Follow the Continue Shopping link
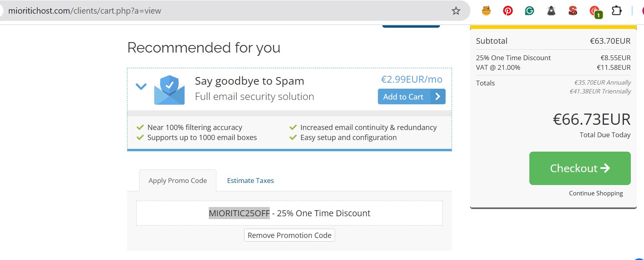644x260 pixels. pos(596,193)
